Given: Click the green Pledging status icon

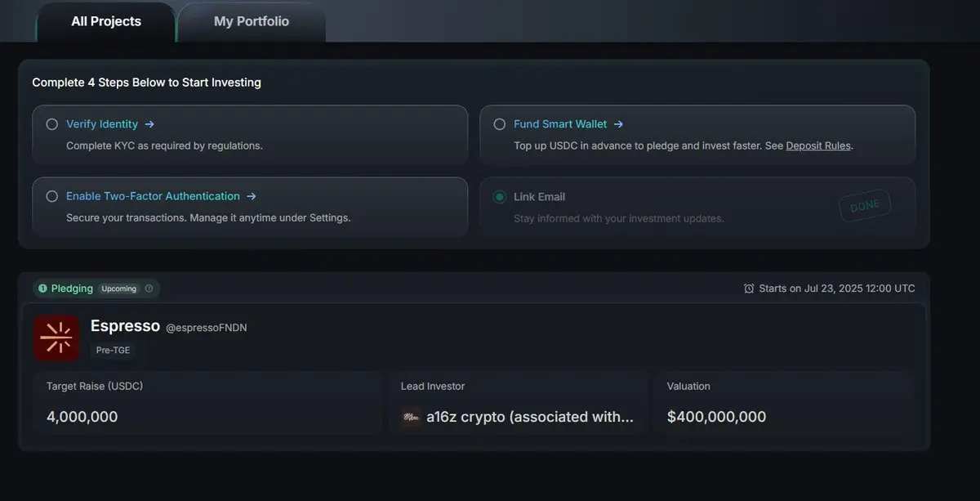Looking at the screenshot, I should click(x=43, y=289).
